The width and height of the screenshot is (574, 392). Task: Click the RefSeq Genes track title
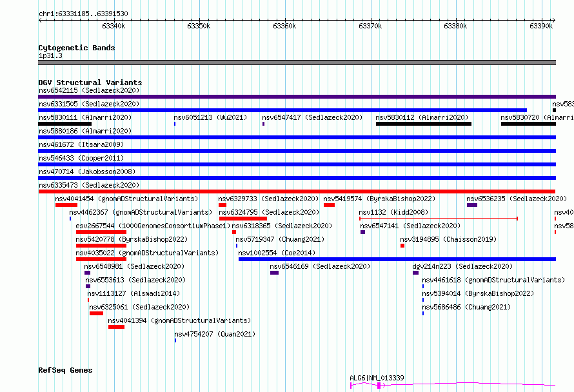[65, 370]
